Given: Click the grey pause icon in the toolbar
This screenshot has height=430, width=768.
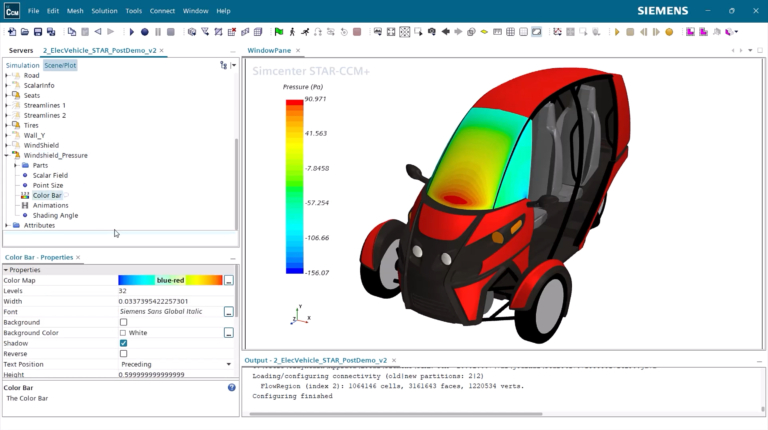Looking at the screenshot, I should click(x=158, y=32).
